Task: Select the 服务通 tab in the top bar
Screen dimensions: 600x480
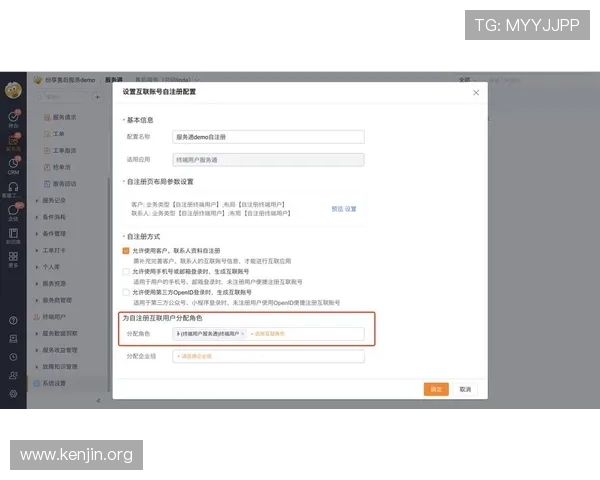Action: [x=114, y=80]
